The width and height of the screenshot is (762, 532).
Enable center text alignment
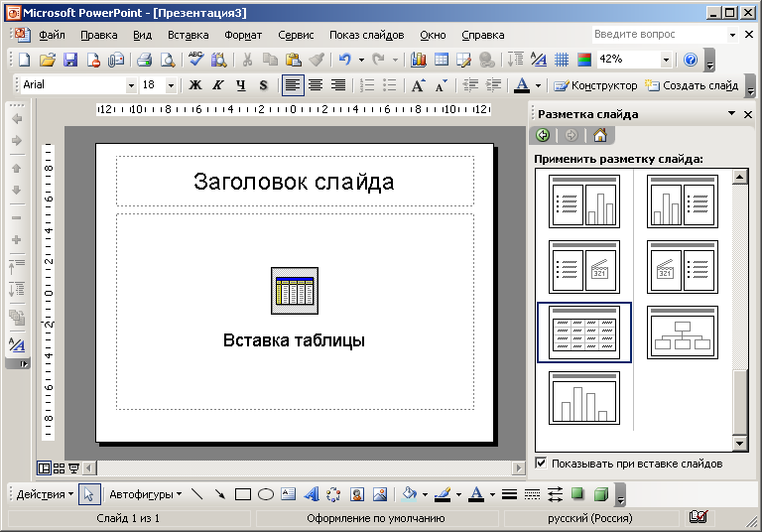[x=316, y=85]
